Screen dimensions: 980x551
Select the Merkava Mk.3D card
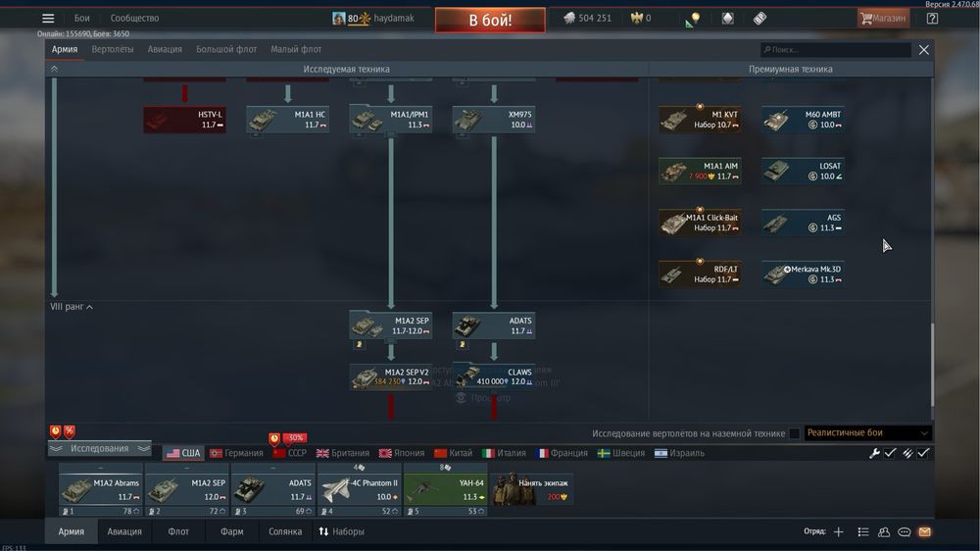coord(804,274)
